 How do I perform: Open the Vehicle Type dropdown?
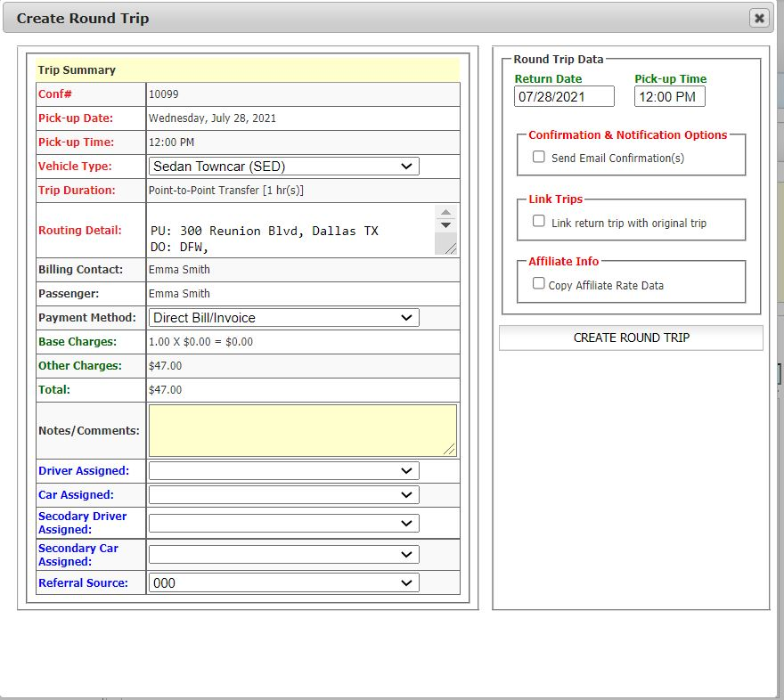(283, 167)
